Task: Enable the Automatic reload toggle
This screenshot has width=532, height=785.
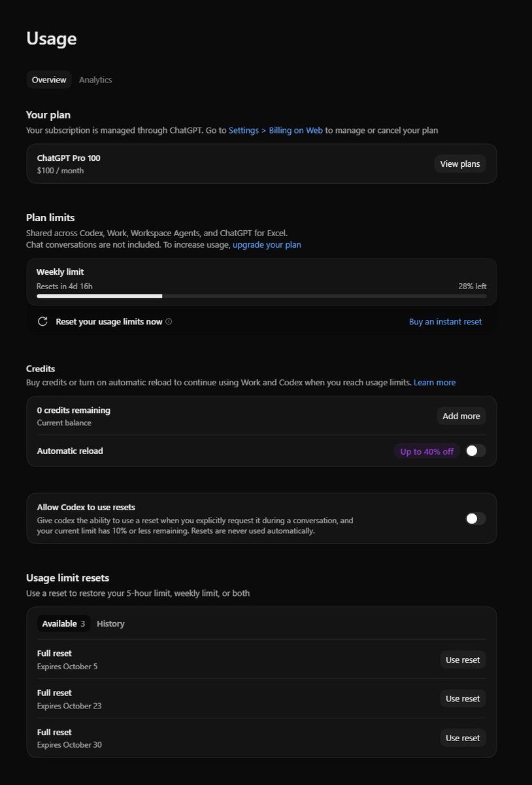Action: point(475,451)
